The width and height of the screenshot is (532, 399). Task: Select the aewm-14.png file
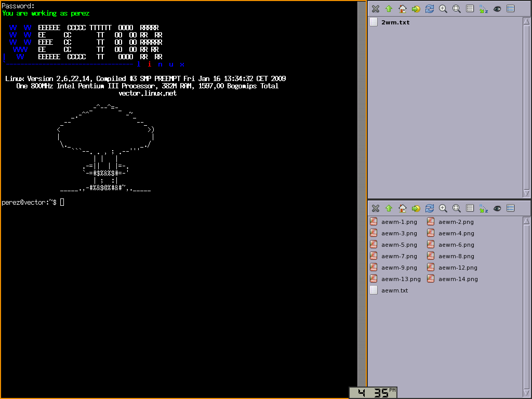(453, 279)
